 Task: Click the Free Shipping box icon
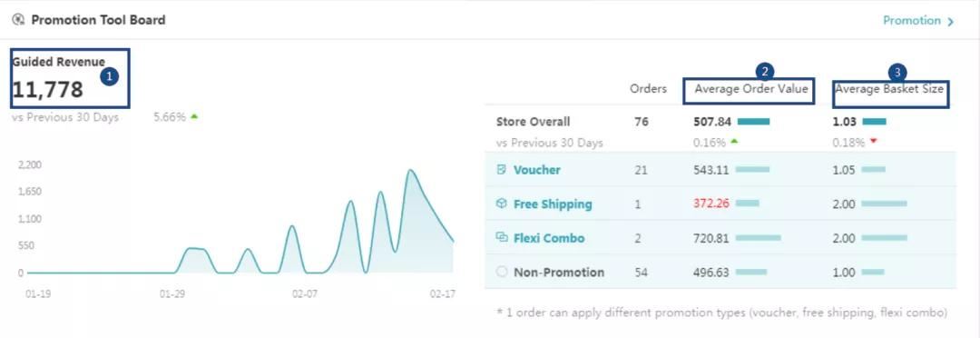point(501,204)
